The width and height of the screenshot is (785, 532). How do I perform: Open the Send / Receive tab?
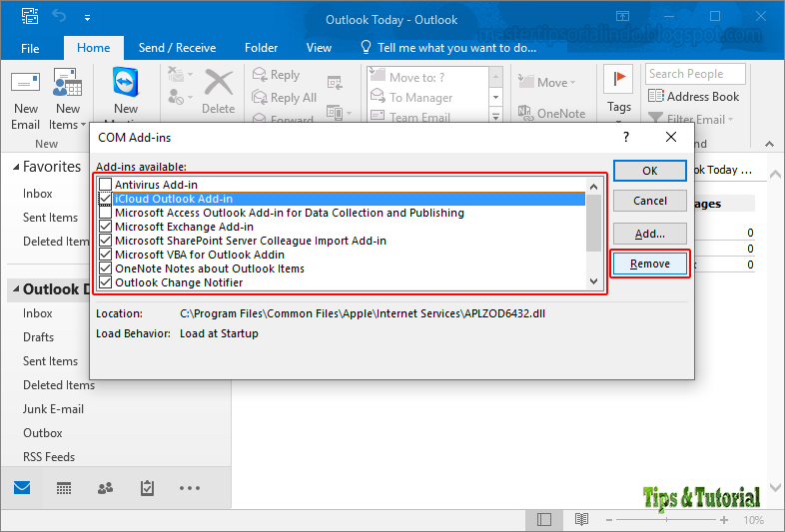(177, 48)
